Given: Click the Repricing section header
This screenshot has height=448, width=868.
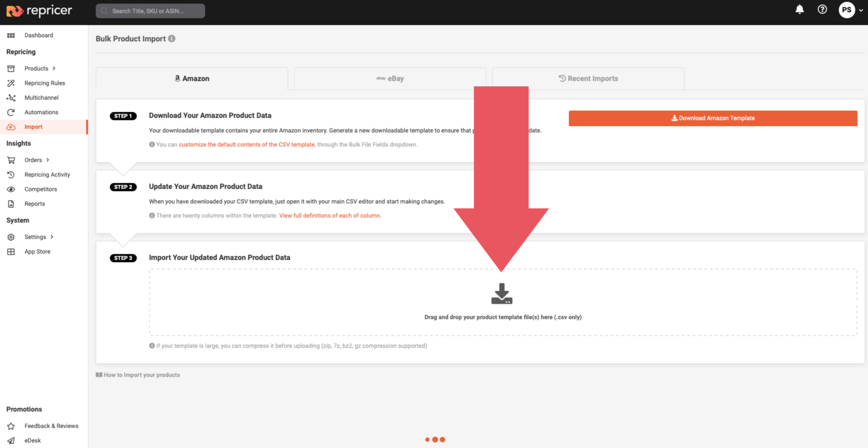Looking at the screenshot, I should (x=21, y=52).
